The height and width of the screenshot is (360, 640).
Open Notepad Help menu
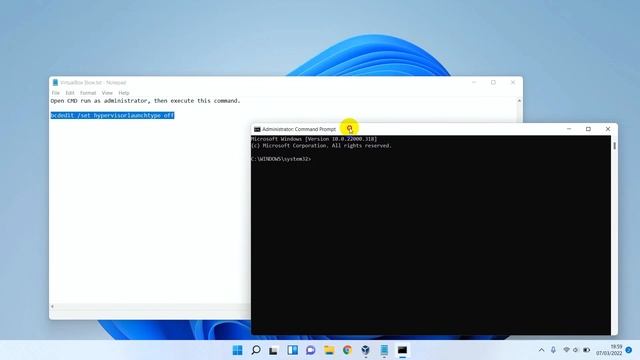tap(124, 93)
